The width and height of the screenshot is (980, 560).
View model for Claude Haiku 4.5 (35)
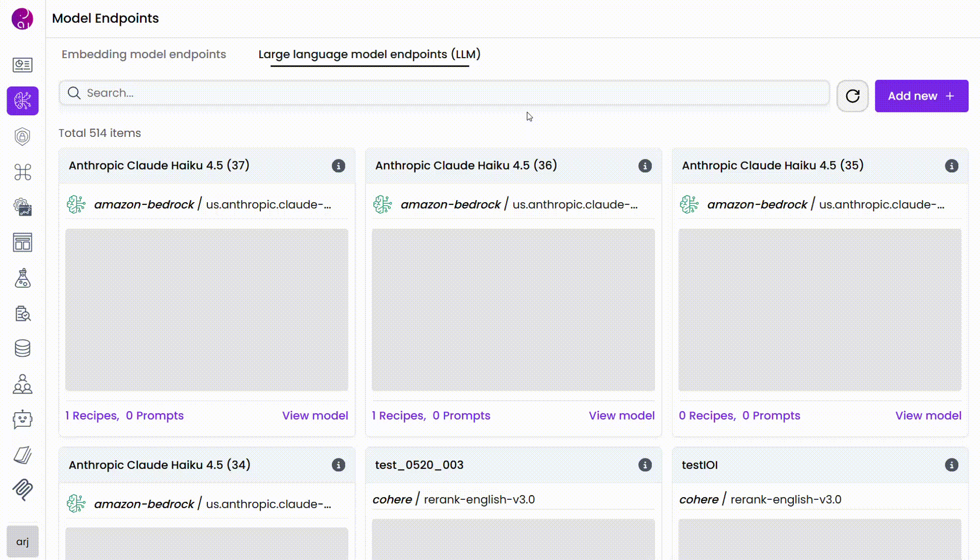(x=928, y=415)
